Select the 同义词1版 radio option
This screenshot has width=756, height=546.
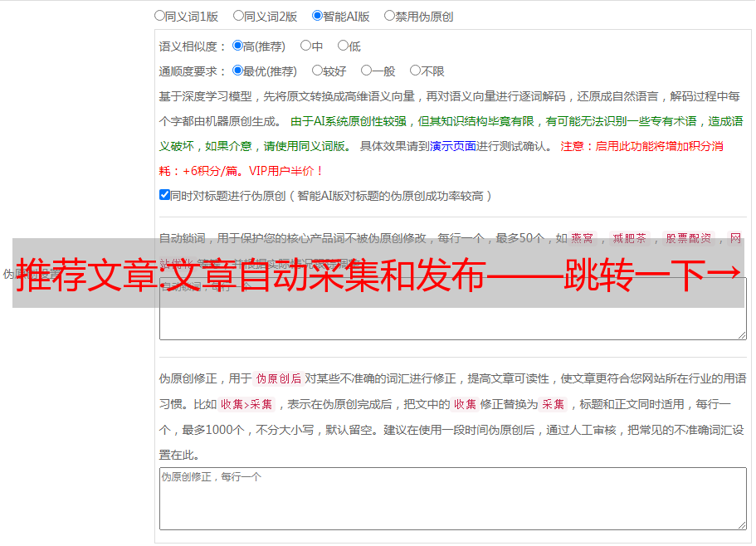159,16
